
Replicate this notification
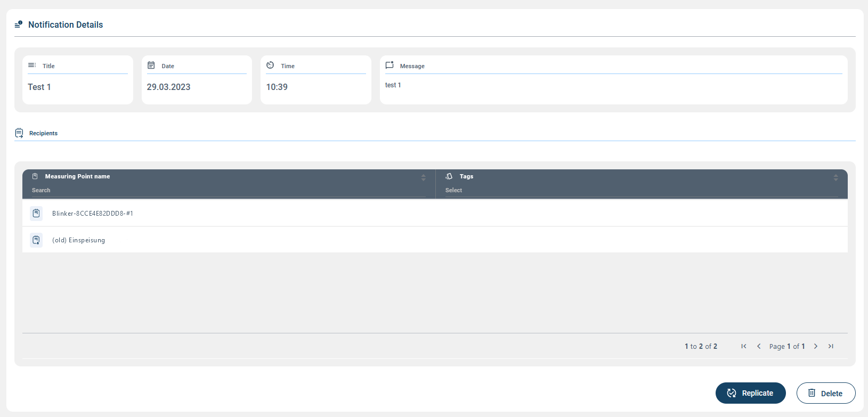tap(751, 393)
